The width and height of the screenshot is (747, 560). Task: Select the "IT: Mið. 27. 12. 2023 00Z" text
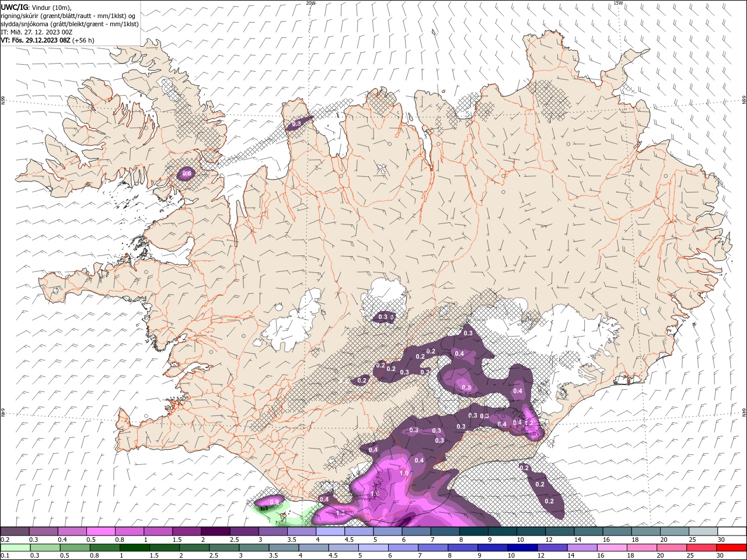37,32
